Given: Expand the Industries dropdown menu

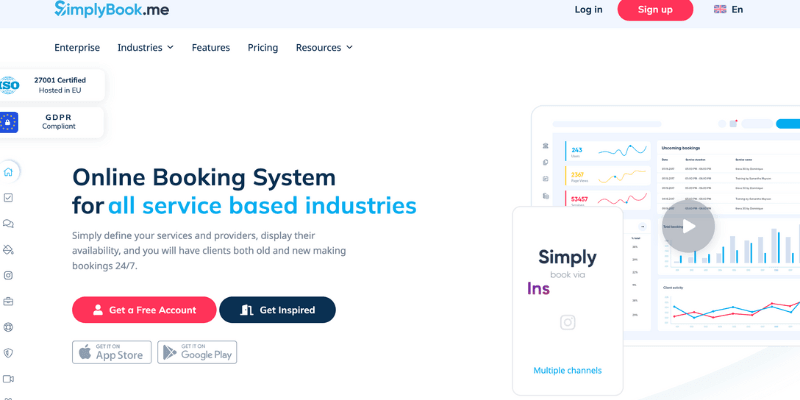Looking at the screenshot, I should coord(145,47).
